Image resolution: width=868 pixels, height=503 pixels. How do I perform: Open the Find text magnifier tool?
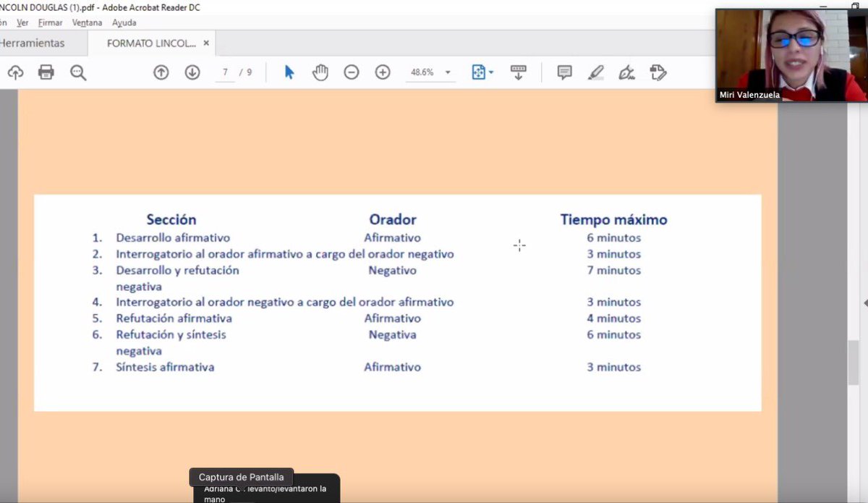(78, 72)
